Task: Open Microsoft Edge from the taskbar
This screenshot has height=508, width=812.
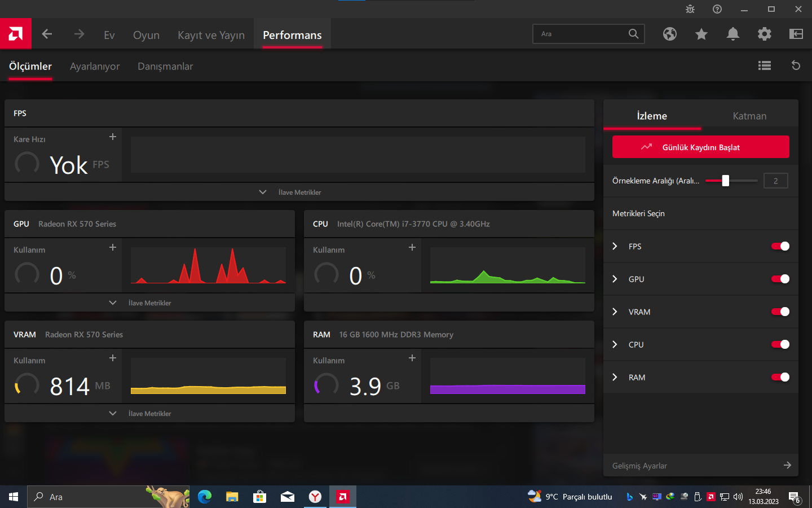Action: (205, 497)
